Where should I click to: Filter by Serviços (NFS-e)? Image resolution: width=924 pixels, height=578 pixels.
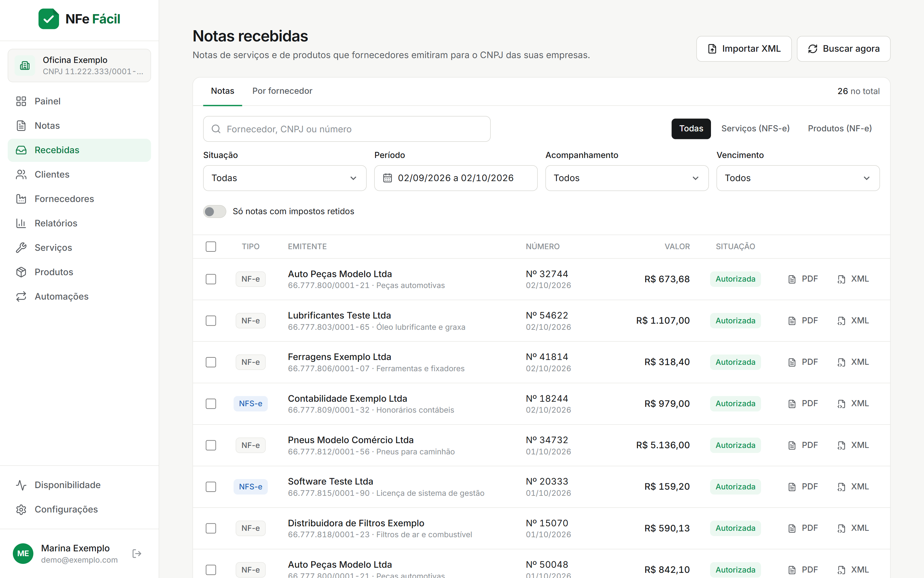755,128
